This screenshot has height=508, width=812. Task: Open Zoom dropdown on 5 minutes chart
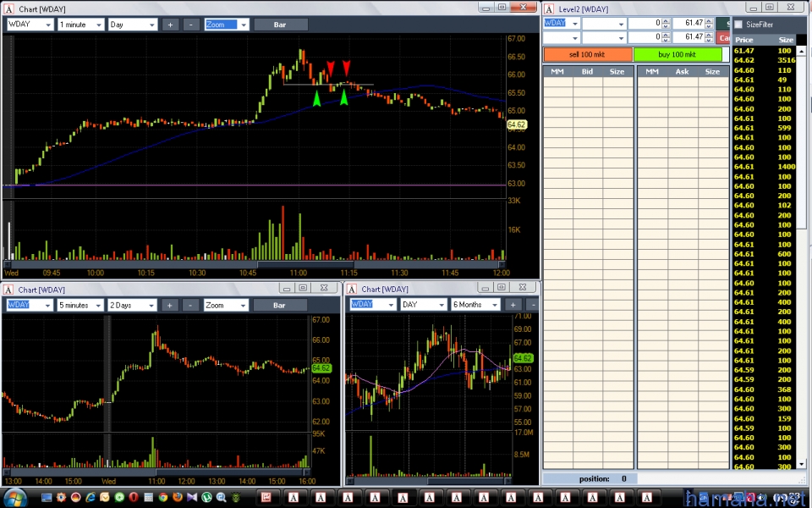243,306
